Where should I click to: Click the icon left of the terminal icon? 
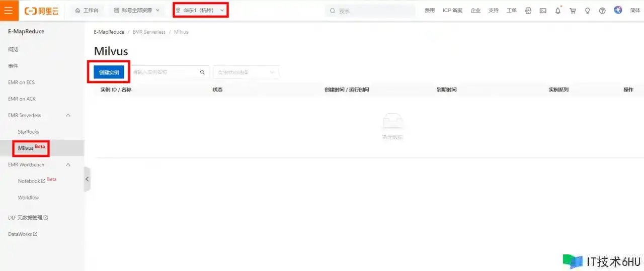(x=528, y=11)
